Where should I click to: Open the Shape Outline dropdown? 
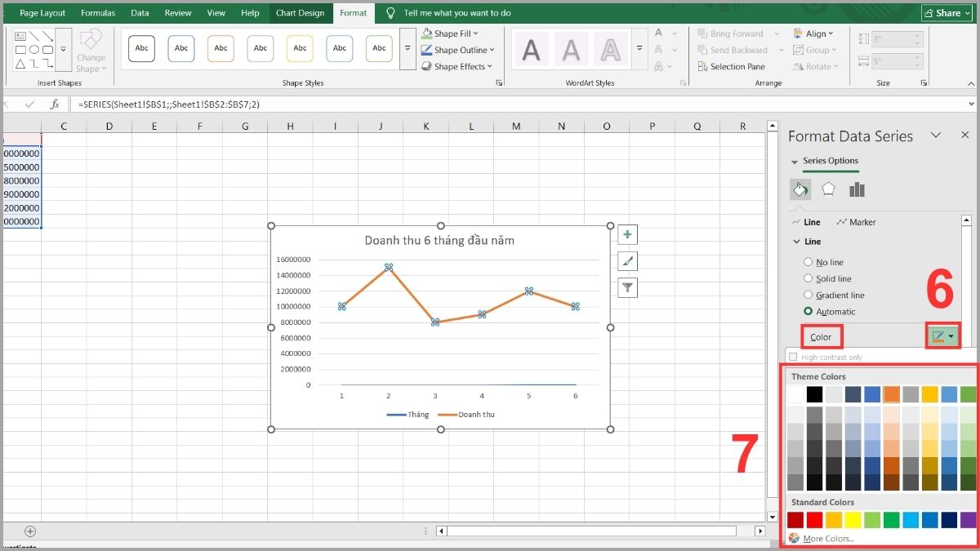[x=457, y=50]
